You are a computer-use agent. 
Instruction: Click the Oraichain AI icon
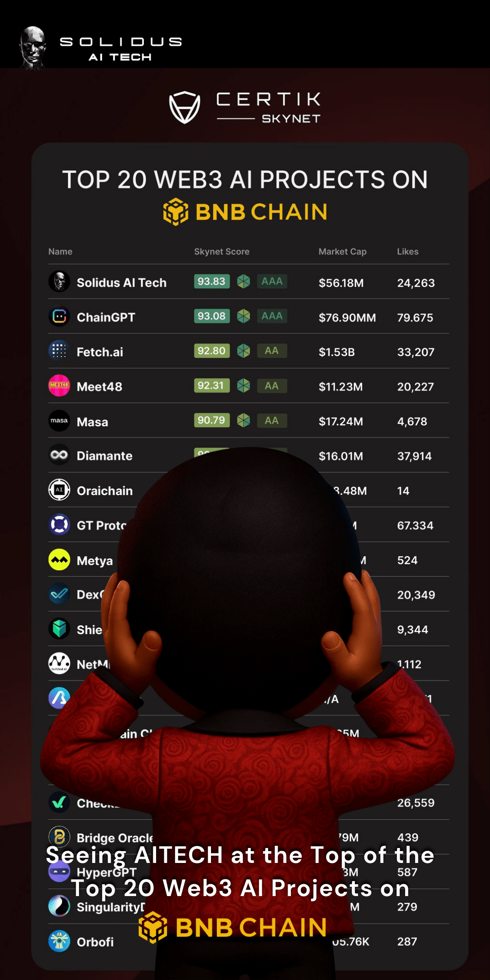(x=59, y=490)
